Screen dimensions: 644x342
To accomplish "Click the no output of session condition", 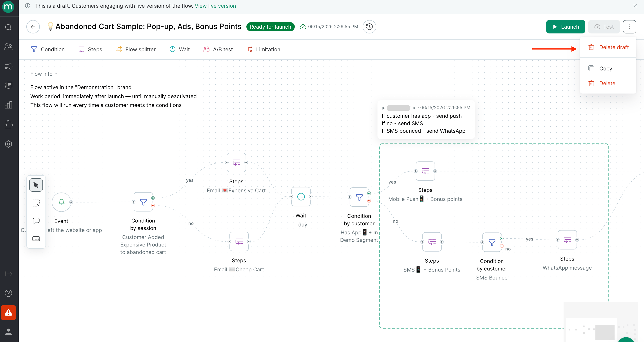I will [153, 206].
